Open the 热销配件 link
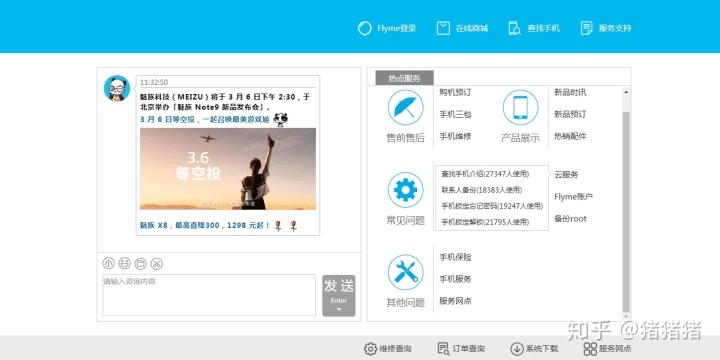This screenshot has width=720, height=360. (570, 136)
